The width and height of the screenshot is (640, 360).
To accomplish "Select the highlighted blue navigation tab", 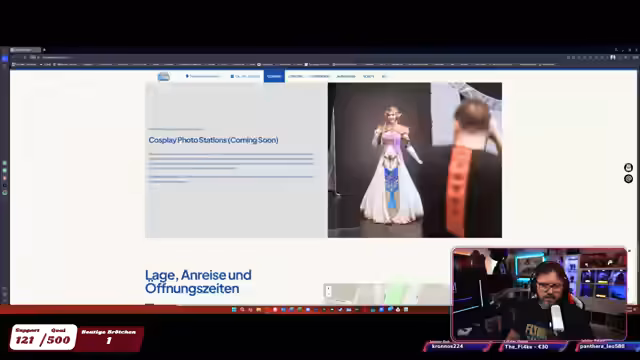I will click(x=274, y=76).
